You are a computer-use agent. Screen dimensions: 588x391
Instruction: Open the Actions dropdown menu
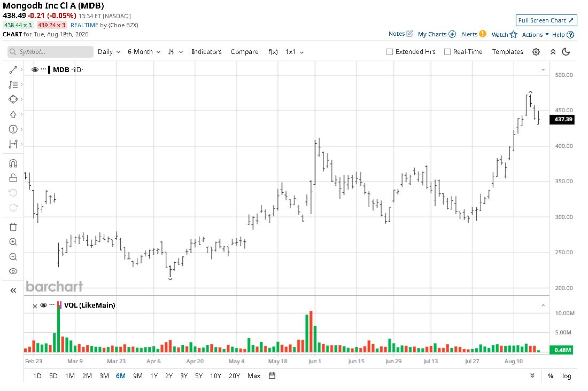536,35
